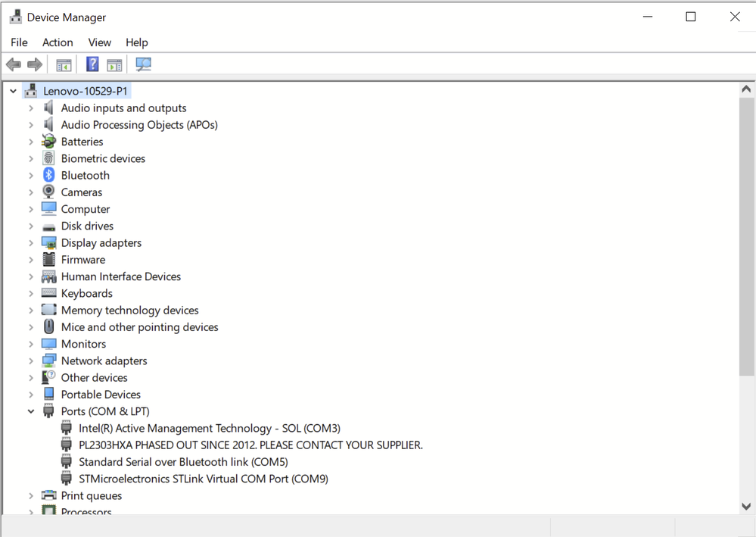Collapse the Lenovo-10529-P1 root node

point(13,91)
